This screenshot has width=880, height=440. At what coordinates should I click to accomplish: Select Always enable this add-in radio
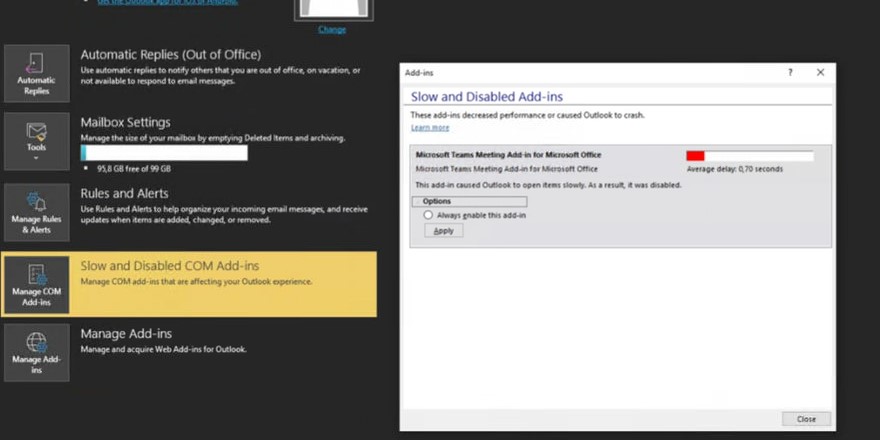(428, 215)
